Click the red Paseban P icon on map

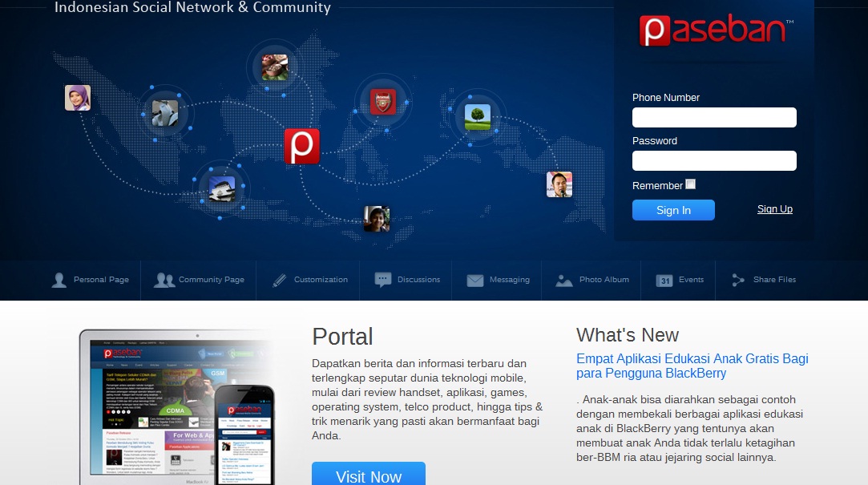301,146
